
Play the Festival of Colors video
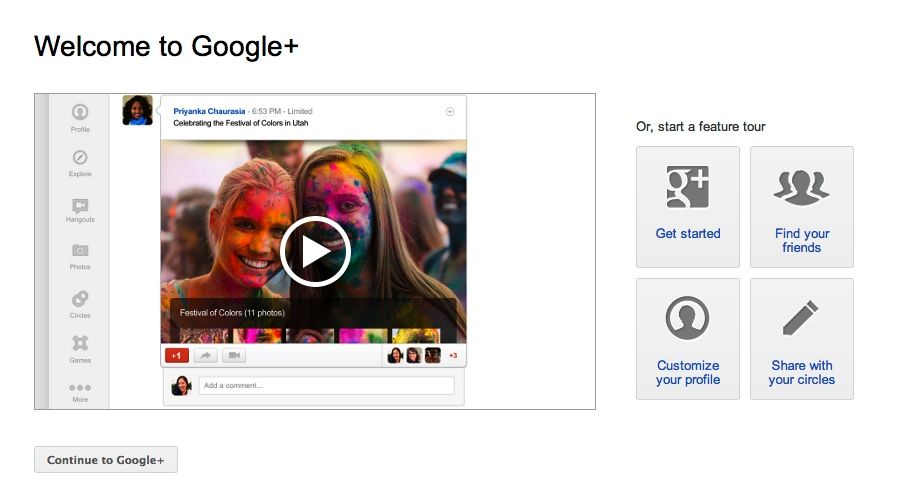pos(314,252)
